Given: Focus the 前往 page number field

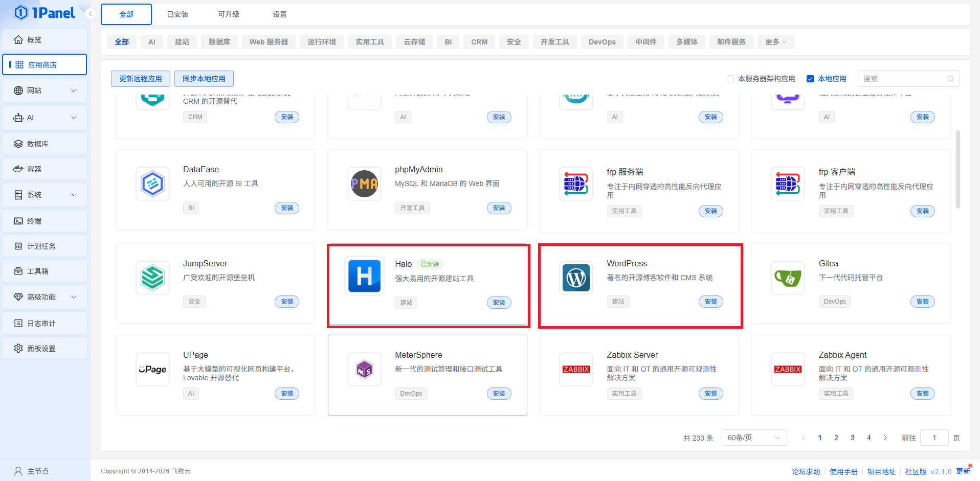Looking at the screenshot, I should [x=934, y=438].
